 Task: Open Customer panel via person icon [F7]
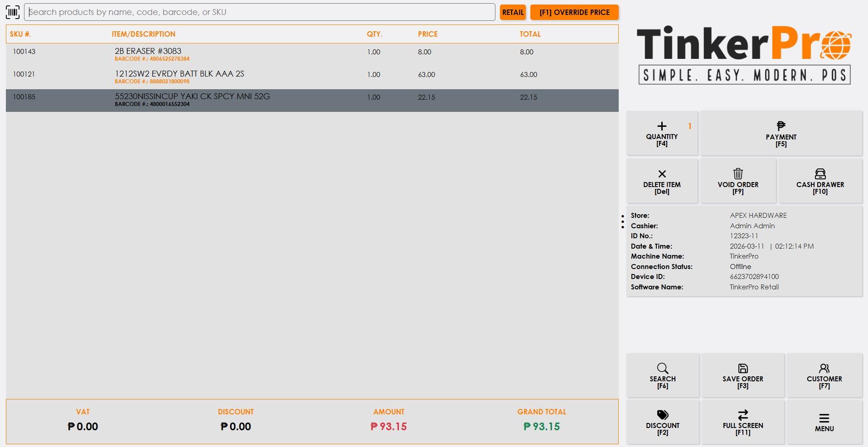pos(824,368)
